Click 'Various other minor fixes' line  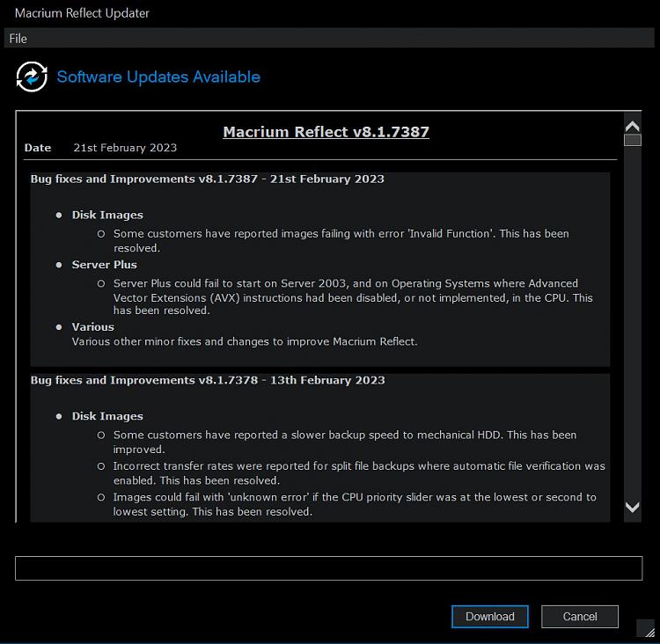[x=245, y=341]
